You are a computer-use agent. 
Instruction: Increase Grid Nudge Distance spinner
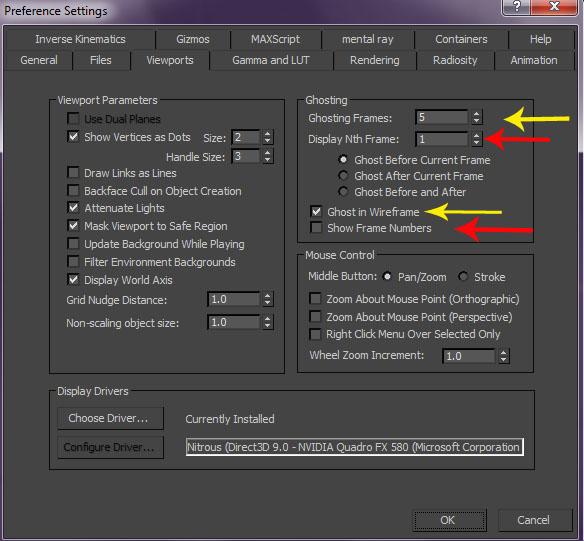pyautogui.click(x=267, y=295)
